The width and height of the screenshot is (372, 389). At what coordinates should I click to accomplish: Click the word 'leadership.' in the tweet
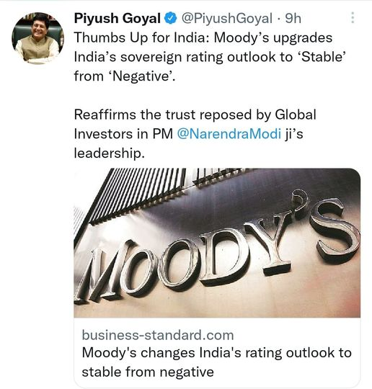coord(109,154)
